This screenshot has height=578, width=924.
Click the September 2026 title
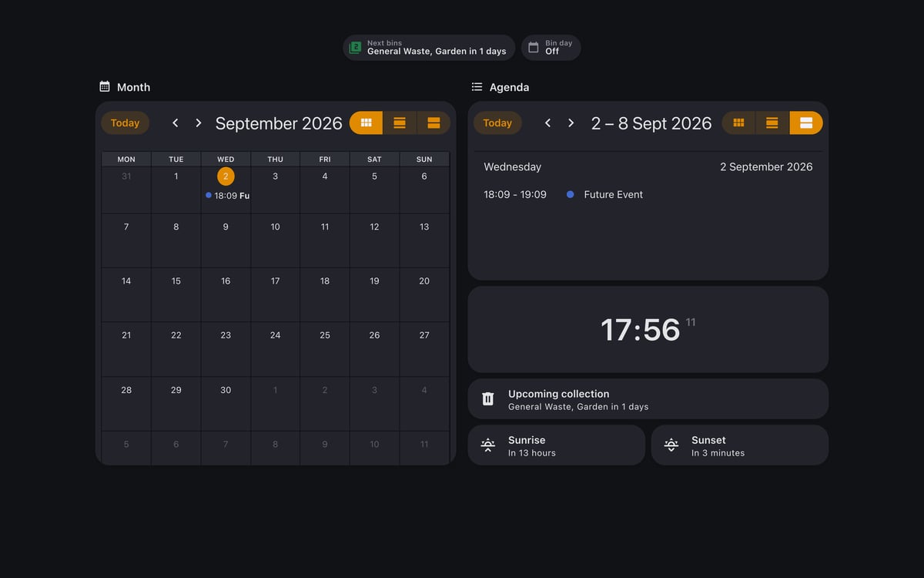click(x=279, y=123)
